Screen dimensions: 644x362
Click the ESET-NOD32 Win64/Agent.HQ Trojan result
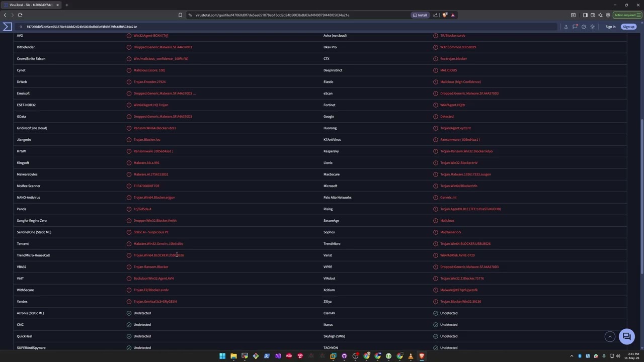point(151,105)
